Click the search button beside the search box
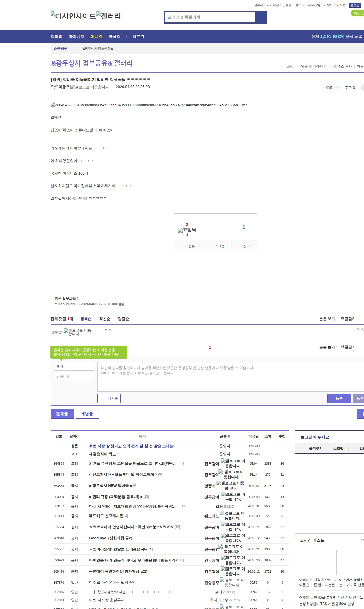Image resolution: width=364 pixels, height=609 pixels. (x=261, y=17)
